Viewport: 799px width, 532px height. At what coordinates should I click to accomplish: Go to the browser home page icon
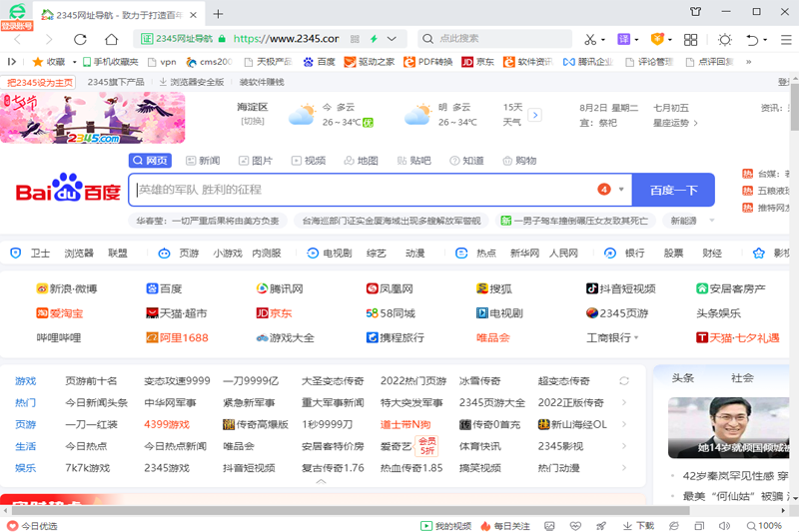click(111, 39)
